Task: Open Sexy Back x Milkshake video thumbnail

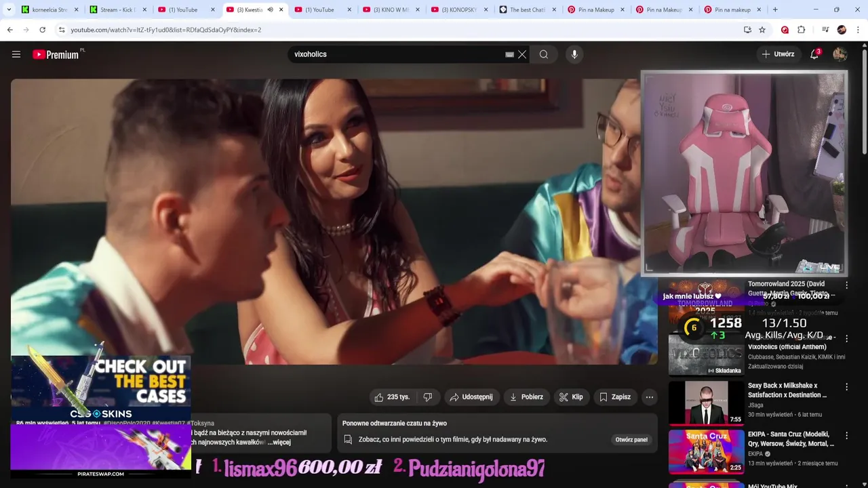Action: (x=706, y=404)
